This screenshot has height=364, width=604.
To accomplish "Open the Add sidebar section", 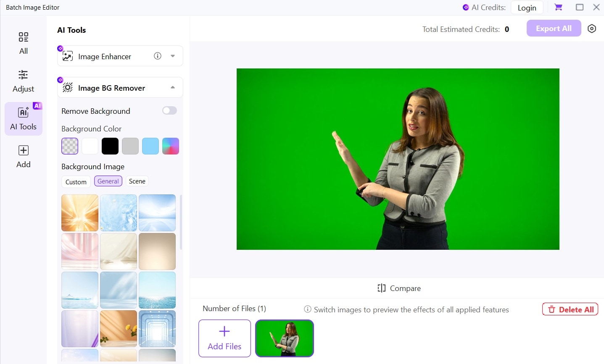I will click(24, 157).
